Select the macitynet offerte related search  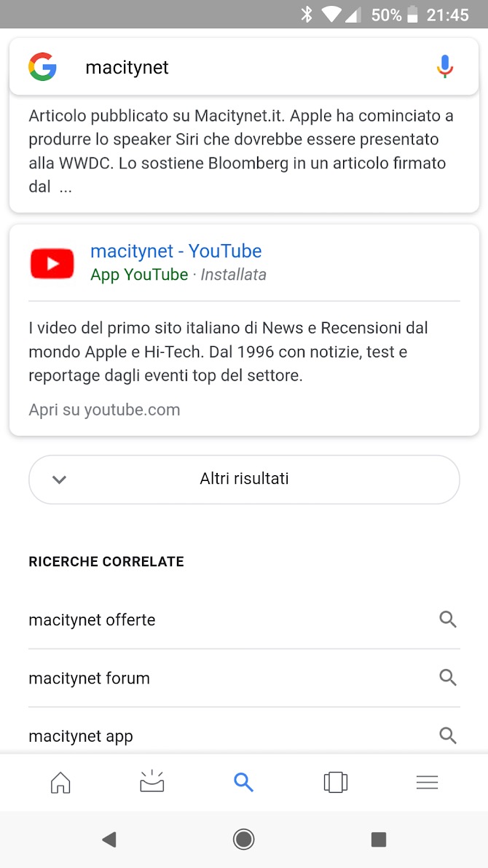(92, 620)
